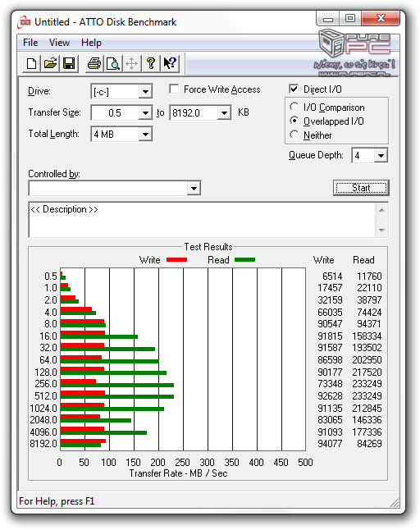Image resolution: width=420 pixels, height=530 pixels.
Task: Click the green Read legend swatch
Action: click(244, 259)
